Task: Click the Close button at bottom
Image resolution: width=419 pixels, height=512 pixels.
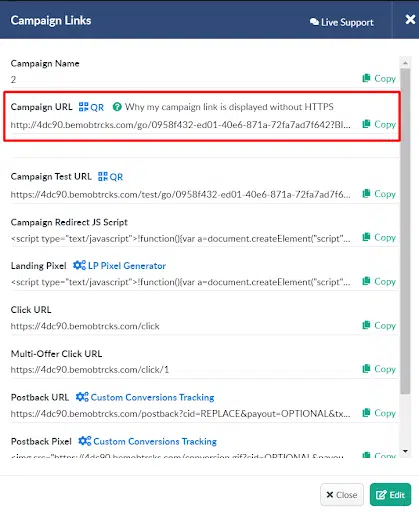Action: 342,495
